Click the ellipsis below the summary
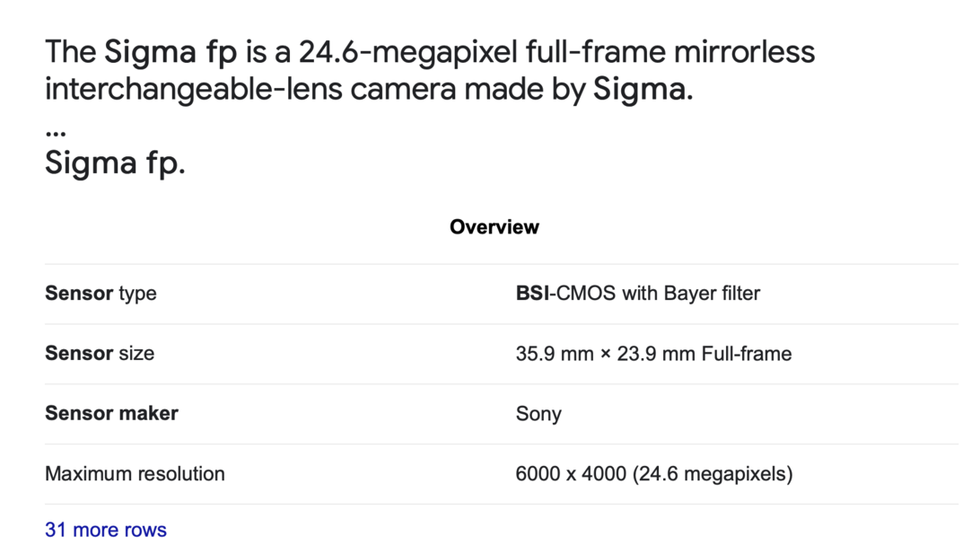This screenshot has width=980, height=554. (x=55, y=130)
